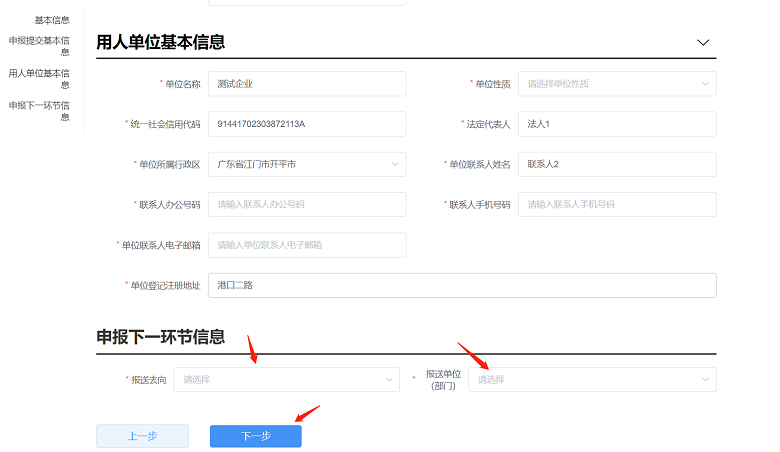Viewport: 780px width, 452px height.
Task: Open the 报送去向 dropdown
Action: click(x=287, y=379)
